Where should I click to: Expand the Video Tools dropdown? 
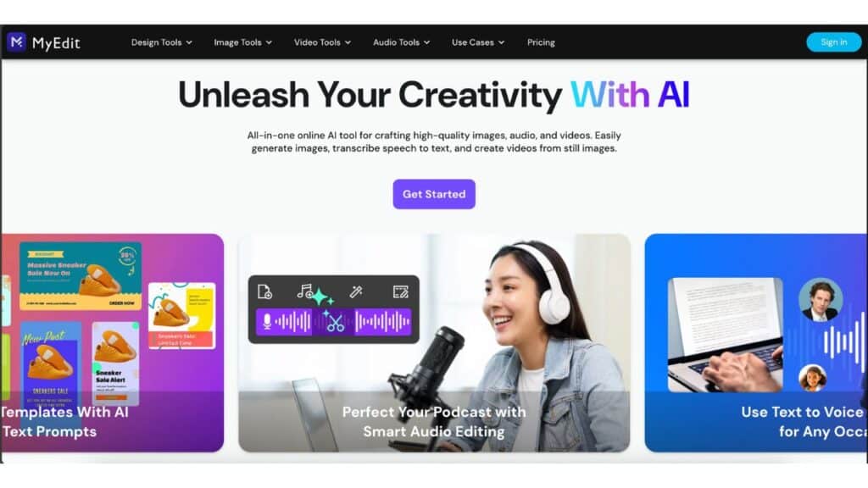pos(322,42)
